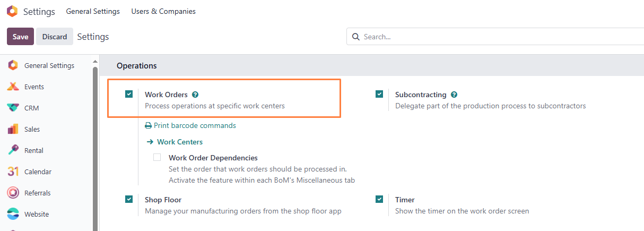Uncheck the Subcontracting option
Image resolution: width=644 pixels, height=231 pixels.
pyautogui.click(x=379, y=94)
